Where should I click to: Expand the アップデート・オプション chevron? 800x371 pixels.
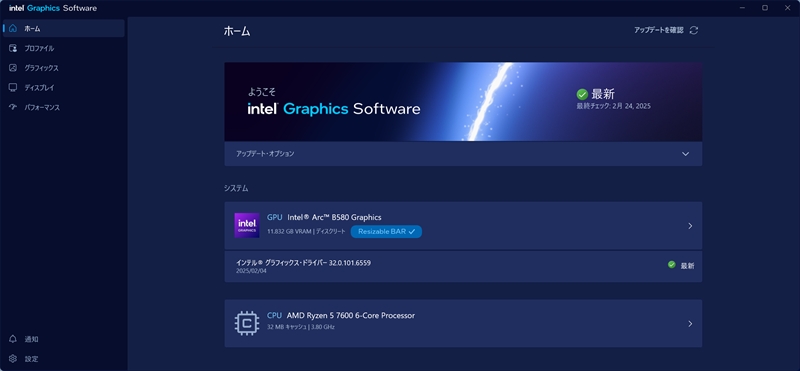[685, 154]
